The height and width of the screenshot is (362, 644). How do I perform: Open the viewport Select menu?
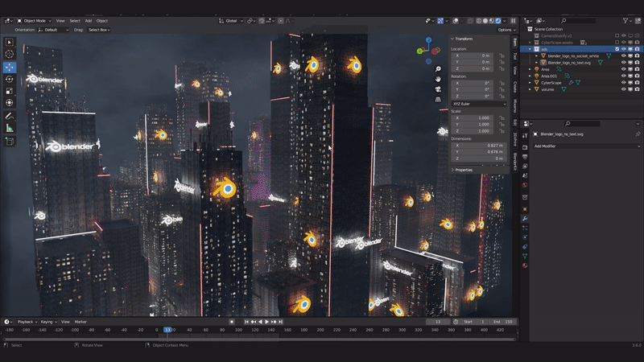pos(75,21)
